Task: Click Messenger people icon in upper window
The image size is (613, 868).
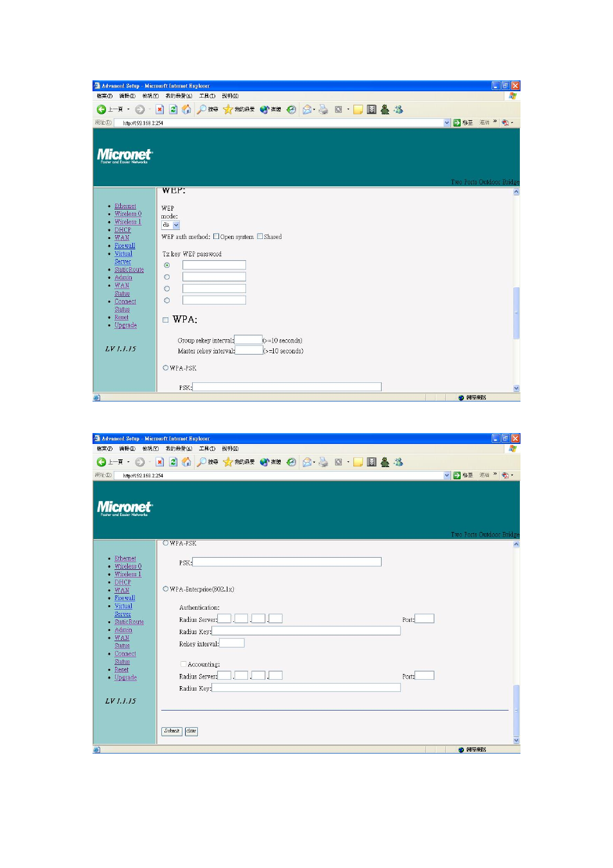Action: [x=398, y=110]
